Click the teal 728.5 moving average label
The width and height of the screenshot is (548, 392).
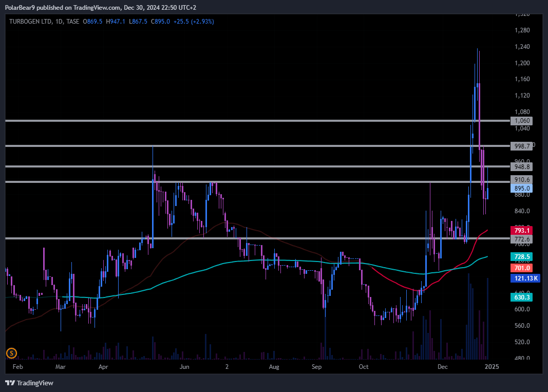pos(521,257)
